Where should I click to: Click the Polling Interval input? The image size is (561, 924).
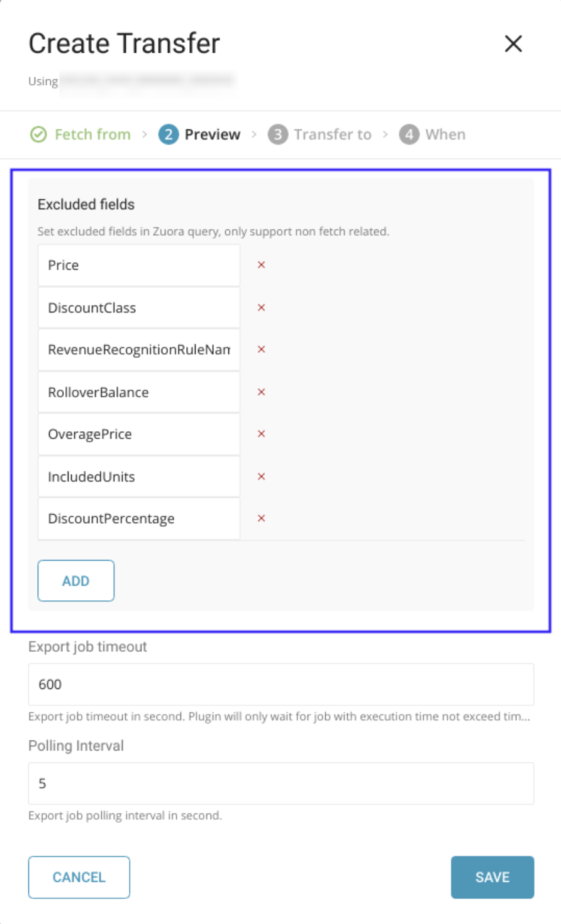pos(281,783)
